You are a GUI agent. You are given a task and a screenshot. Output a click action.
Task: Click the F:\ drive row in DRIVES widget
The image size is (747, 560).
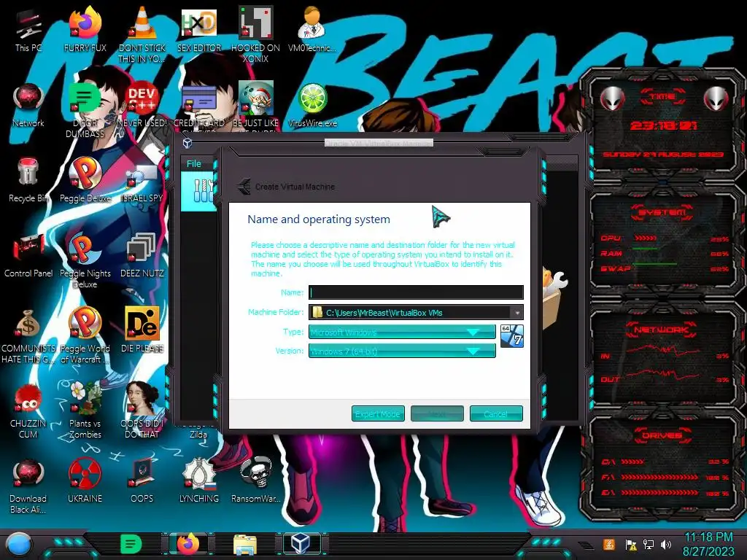(665, 477)
